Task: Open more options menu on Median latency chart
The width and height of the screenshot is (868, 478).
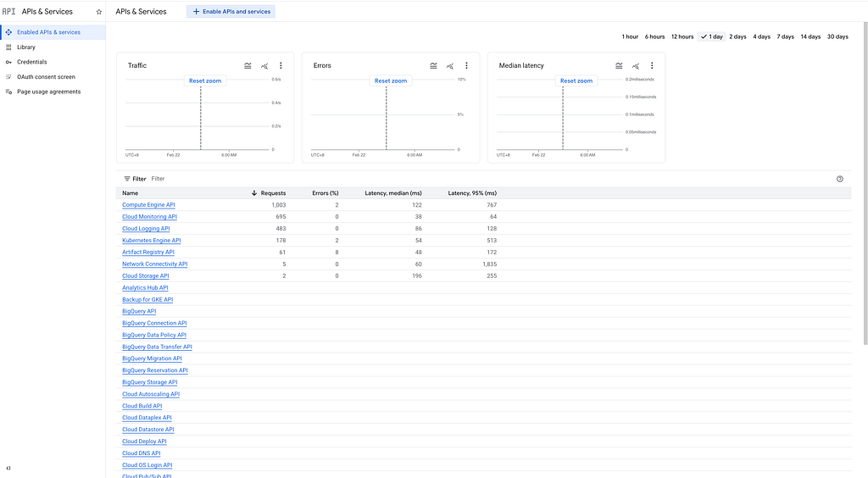Action: click(652, 65)
